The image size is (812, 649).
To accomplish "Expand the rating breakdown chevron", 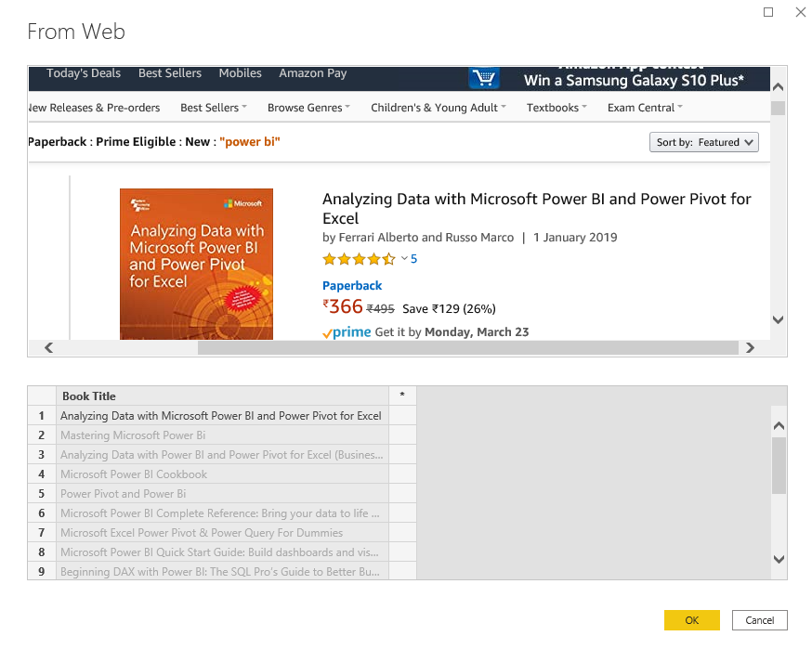I will [x=404, y=259].
